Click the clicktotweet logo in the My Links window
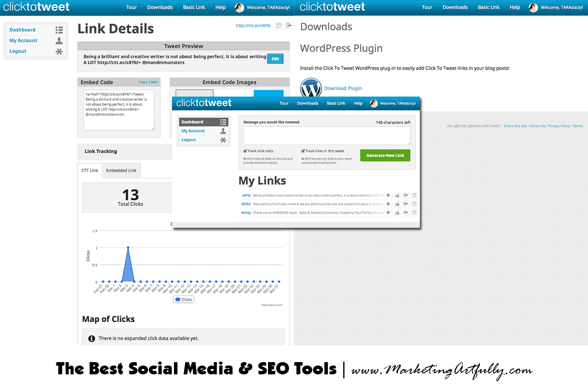 (x=204, y=103)
